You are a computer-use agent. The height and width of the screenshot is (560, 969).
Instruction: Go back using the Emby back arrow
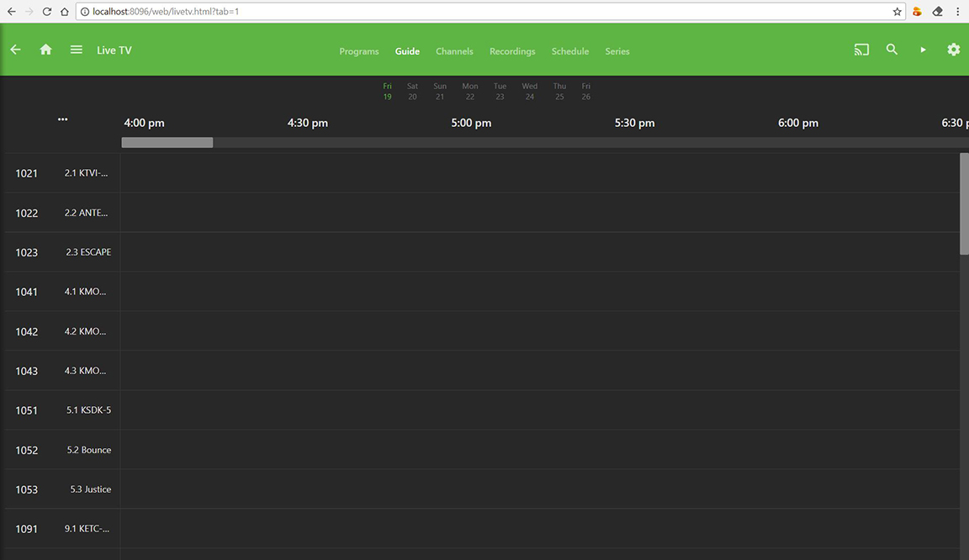click(15, 50)
